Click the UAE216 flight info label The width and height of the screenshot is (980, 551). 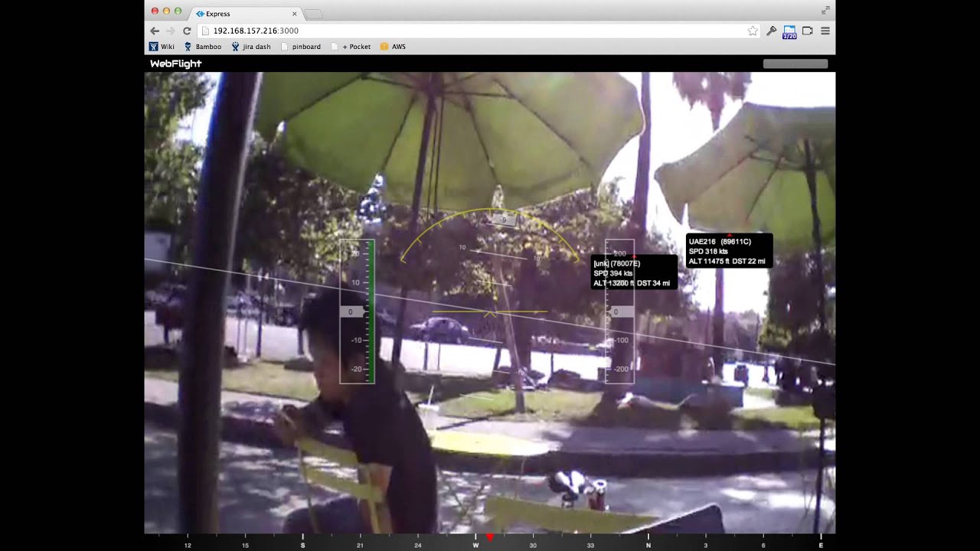point(729,251)
